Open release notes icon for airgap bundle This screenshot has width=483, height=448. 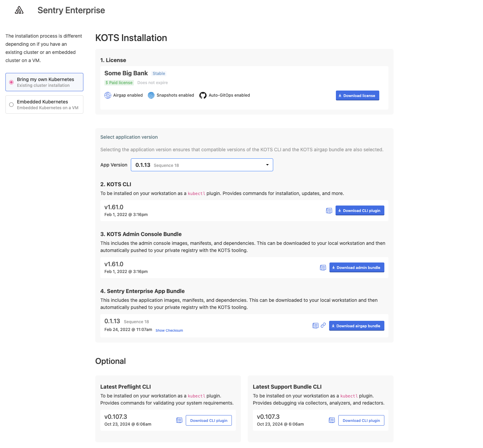point(315,326)
